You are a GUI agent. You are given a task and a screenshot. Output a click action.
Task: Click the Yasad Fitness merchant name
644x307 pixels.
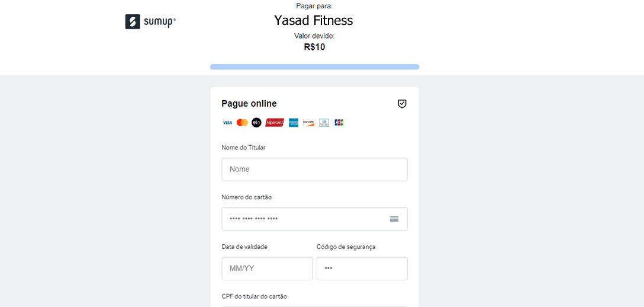[x=314, y=21]
